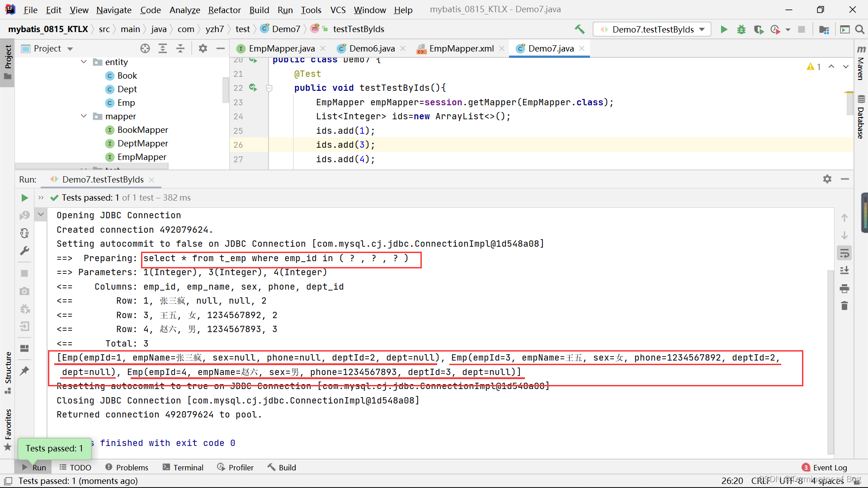868x488 pixels.
Task: Select the Dept class in tree
Action: (x=127, y=89)
